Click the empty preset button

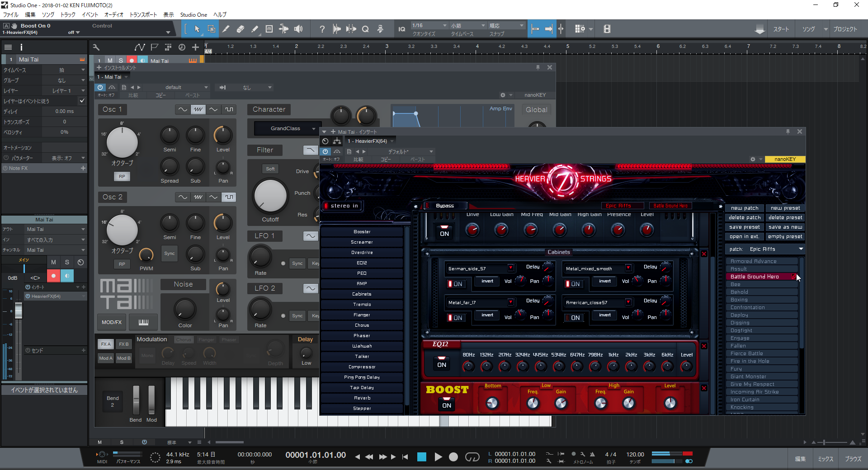click(x=785, y=236)
